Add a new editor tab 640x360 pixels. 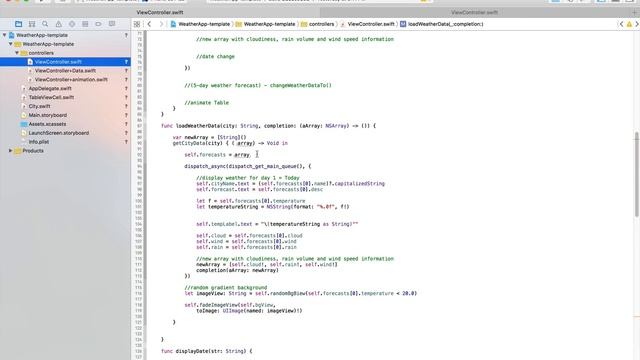pyautogui.click(x=634, y=12)
